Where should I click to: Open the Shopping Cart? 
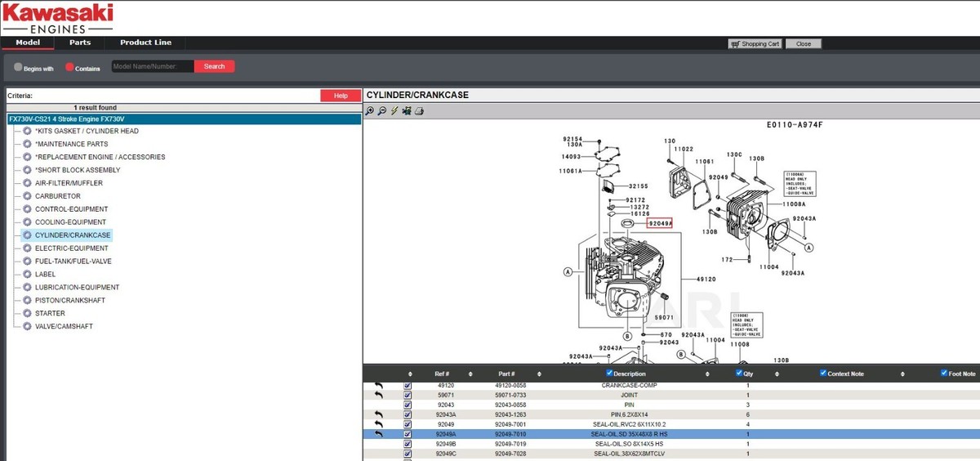(x=755, y=44)
